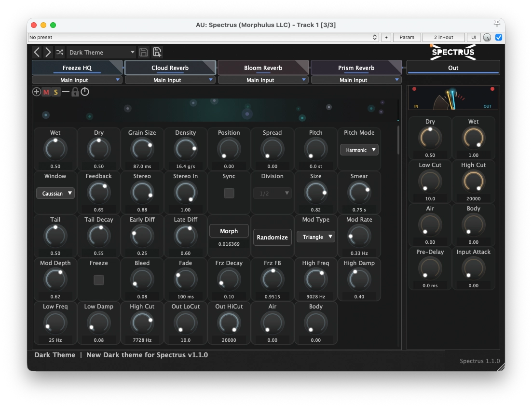
Task: Select the Prism Reverb tab
Action: tap(356, 68)
